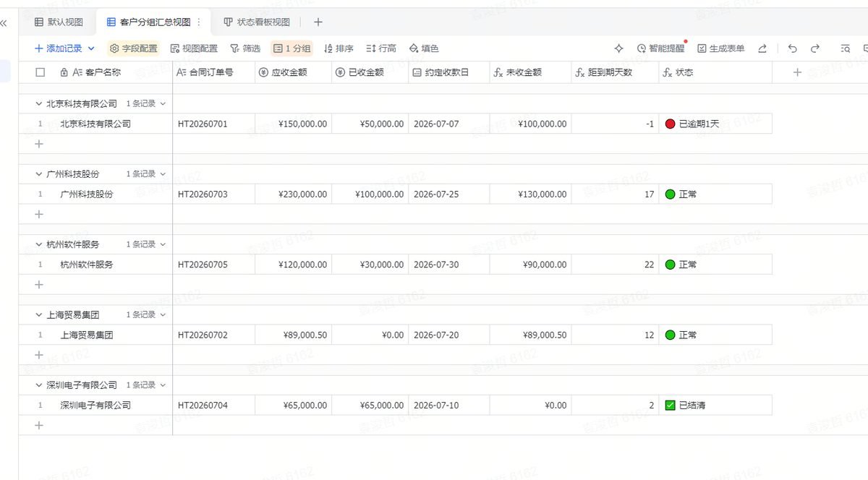Add record under 广州科技股份 group

pyautogui.click(x=39, y=214)
